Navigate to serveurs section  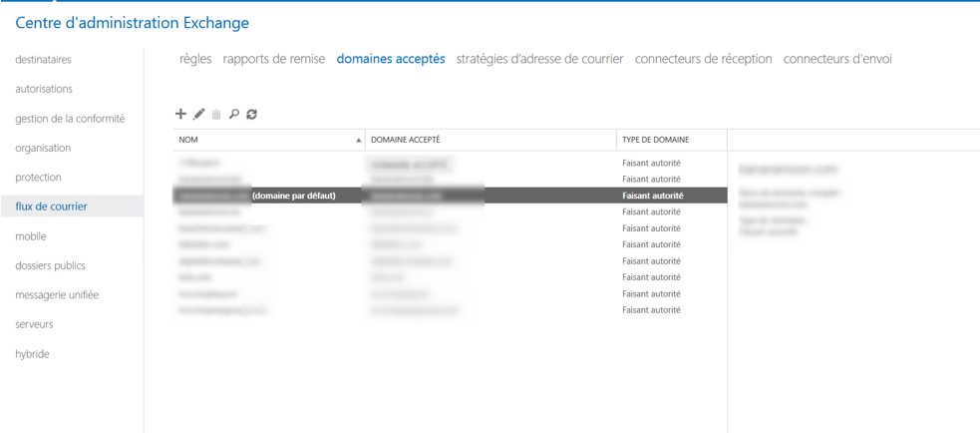(34, 324)
